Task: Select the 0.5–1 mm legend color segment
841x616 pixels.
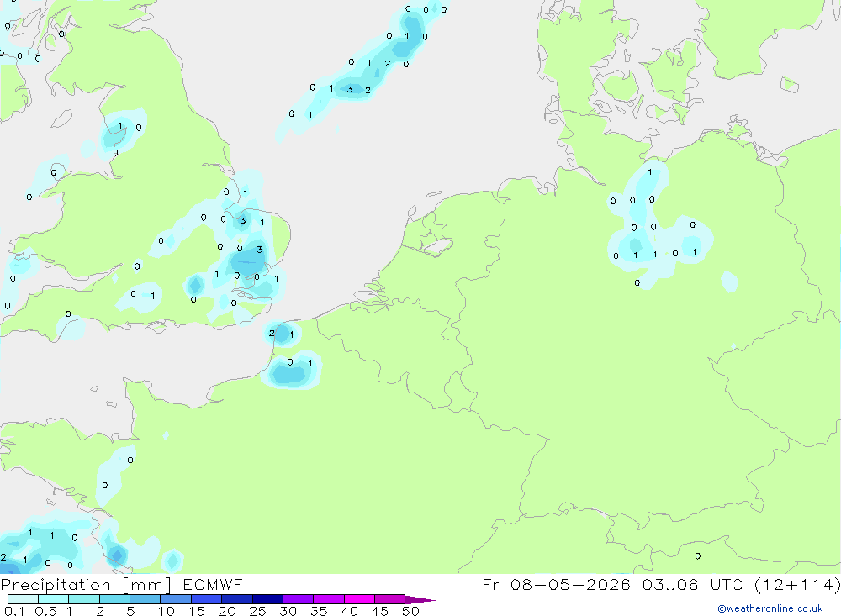Action: point(54,599)
